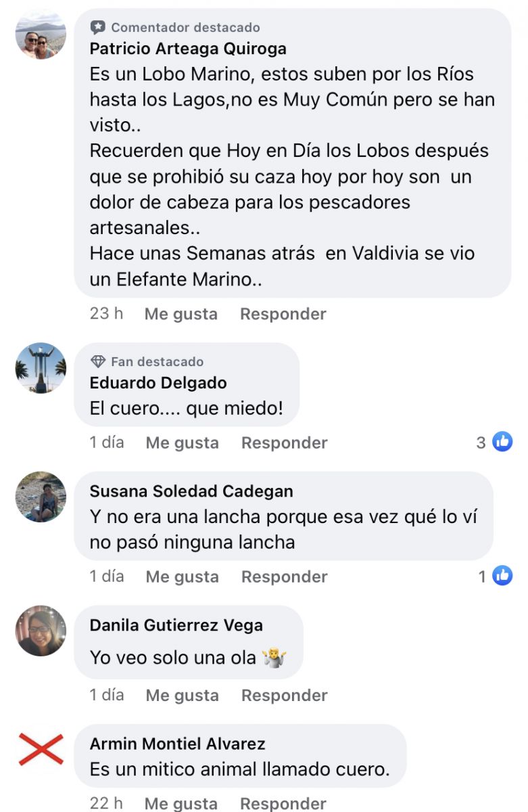
Task: Click the Fan destacado diamond icon
Action: pyautogui.click(x=98, y=362)
